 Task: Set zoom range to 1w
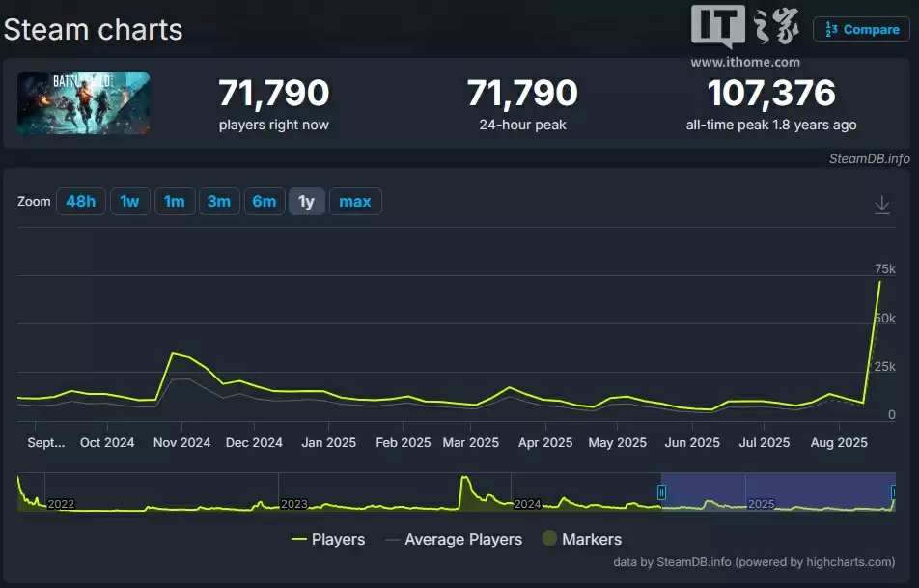tap(129, 202)
